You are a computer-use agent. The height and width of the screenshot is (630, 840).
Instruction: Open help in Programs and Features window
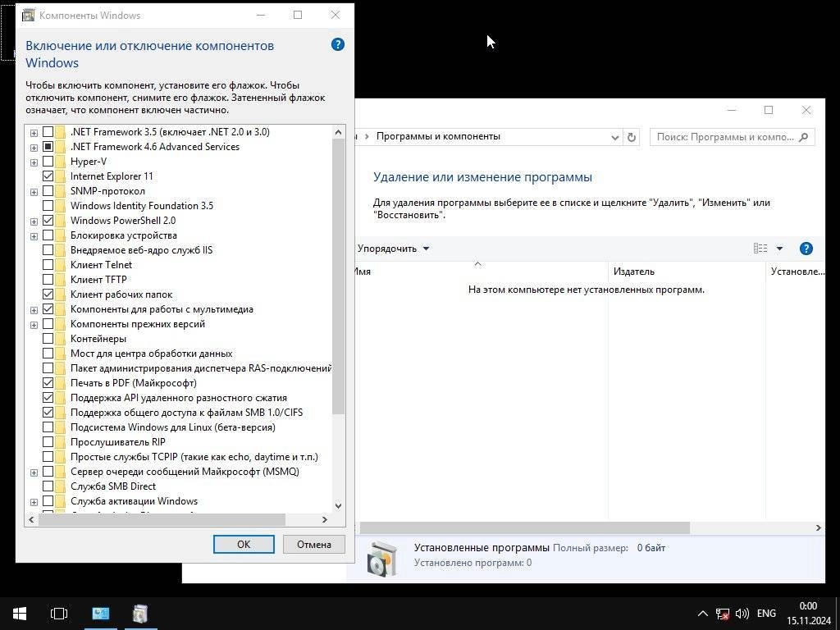(806, 249)
